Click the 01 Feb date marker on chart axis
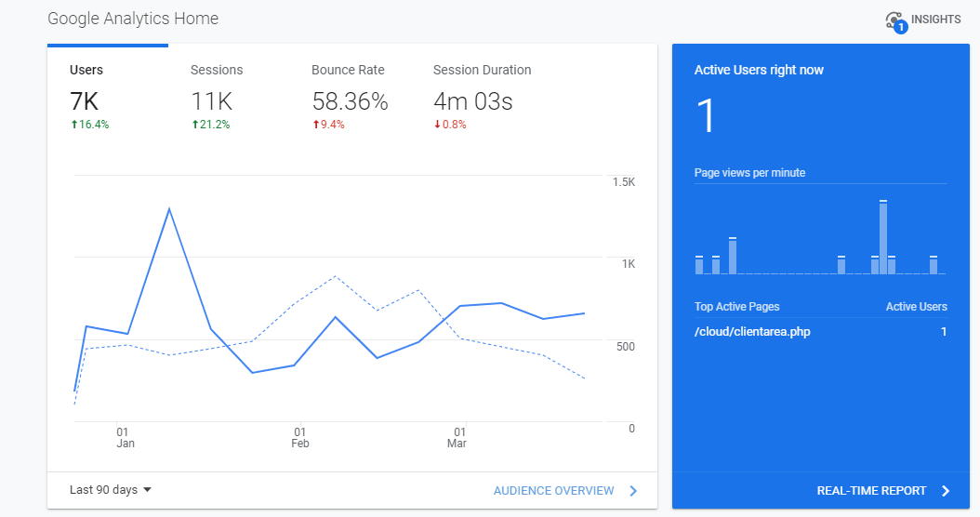Screen dimensions: 980x517 (300, 437)
